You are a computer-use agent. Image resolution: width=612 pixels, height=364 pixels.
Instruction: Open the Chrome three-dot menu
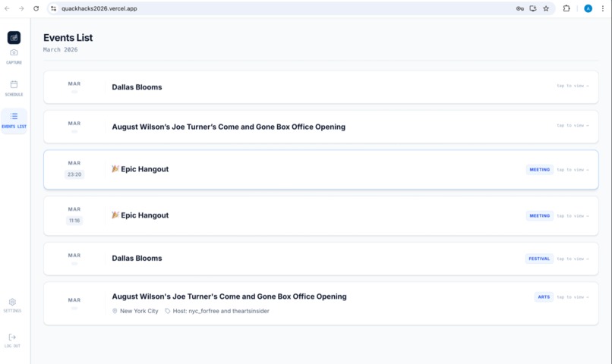click(603, 8)
